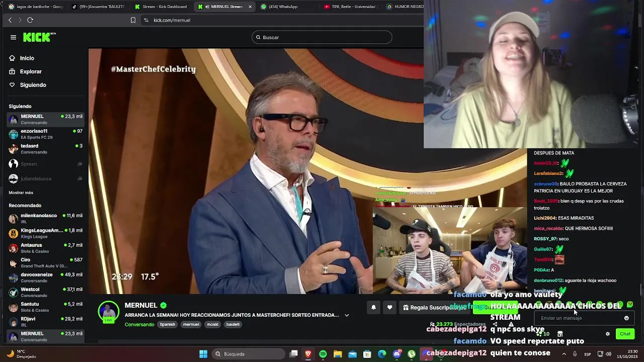
Task: Select the mernuel tag
Action: coord(191,324)
